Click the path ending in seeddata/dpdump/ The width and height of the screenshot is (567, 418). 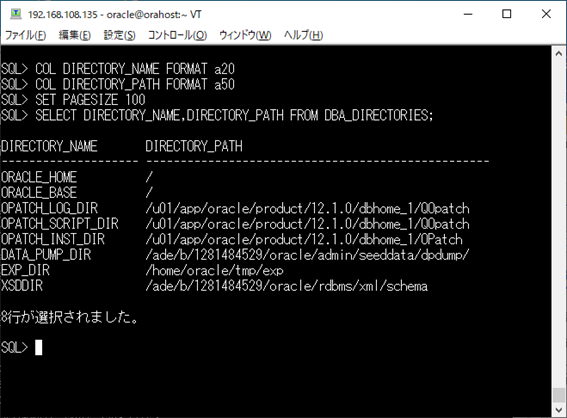coord(307,255)
